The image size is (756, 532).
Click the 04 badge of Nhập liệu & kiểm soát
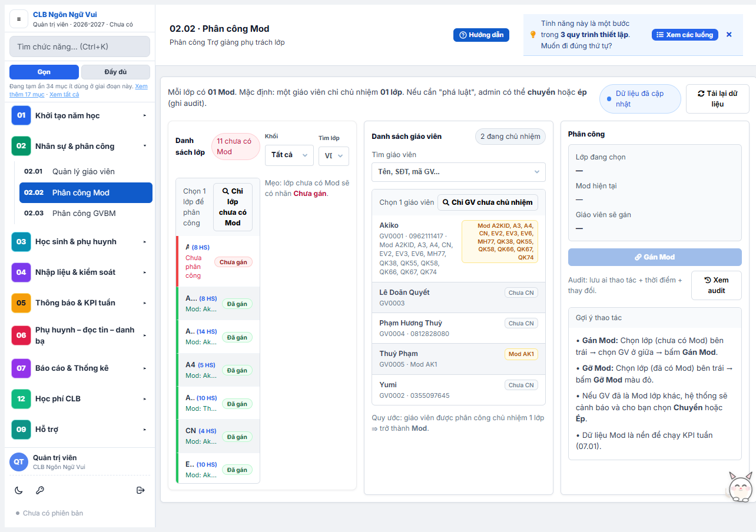click(21, 272)
